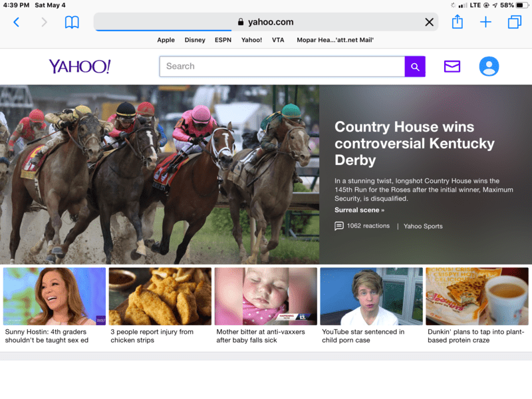Open headline Country House wins controversial Kentucky Derby
The image size is (532, 399).
pyautogui.click(x=414, y=143)
